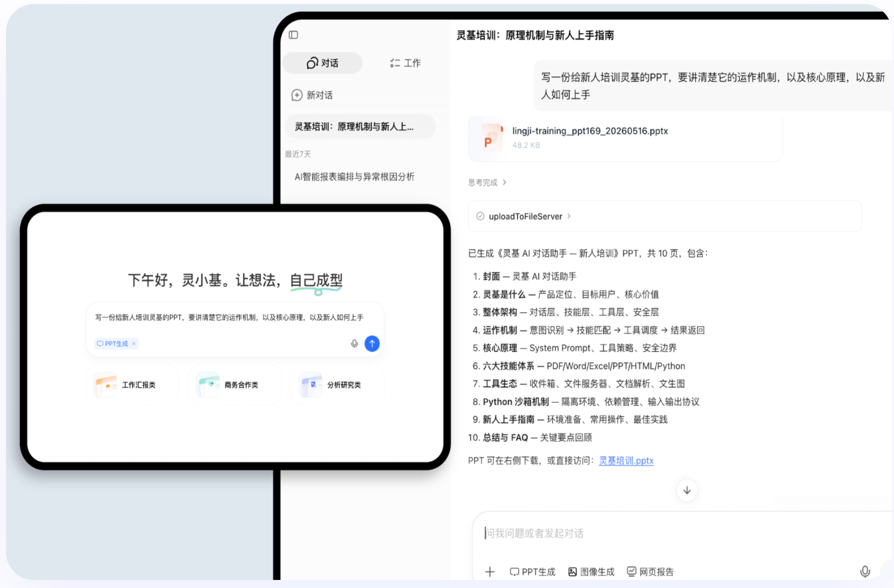The width and height of the screenshot is (894, 588).
Task: Click the greeting 下午好,灵小基。让想法,自己成型
Action: click(235, 280)
